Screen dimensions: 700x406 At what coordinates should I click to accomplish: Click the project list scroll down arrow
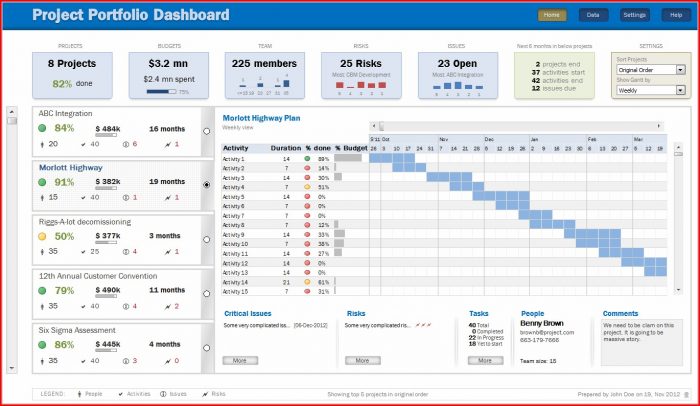pyautogui.click(x=12, y=368)
